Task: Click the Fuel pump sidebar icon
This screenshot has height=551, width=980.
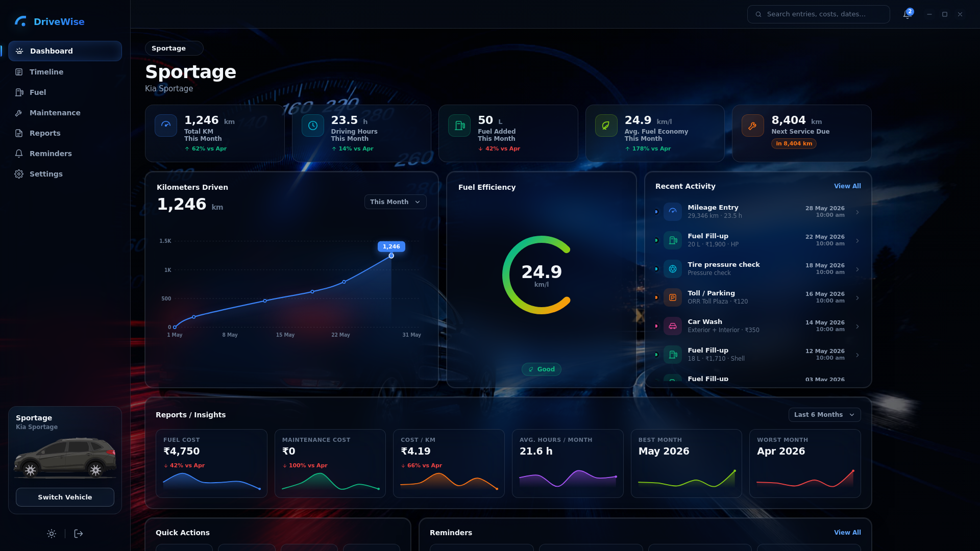Action: [19, 92]
